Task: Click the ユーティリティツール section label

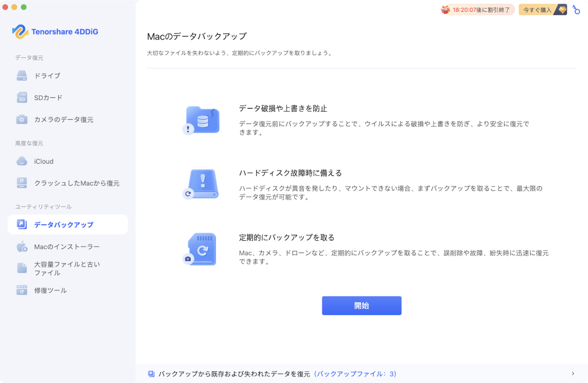Action: pos(43,206)
